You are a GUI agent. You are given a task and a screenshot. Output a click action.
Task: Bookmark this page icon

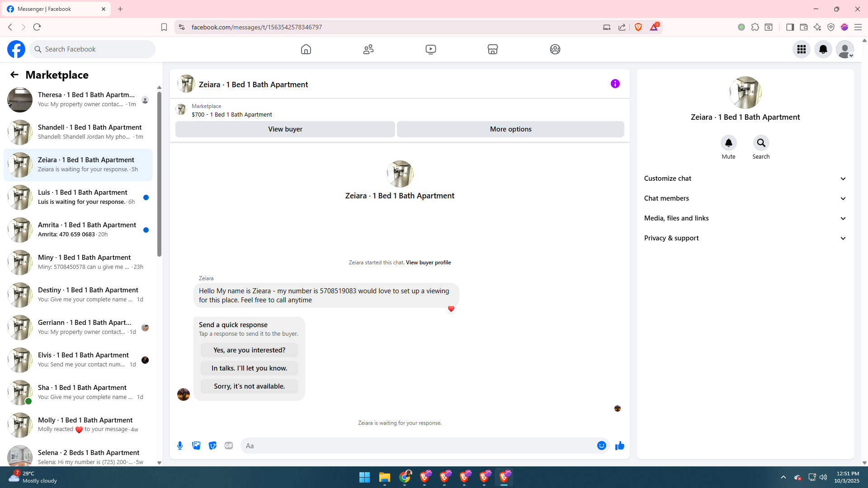[x=164, y=27]
